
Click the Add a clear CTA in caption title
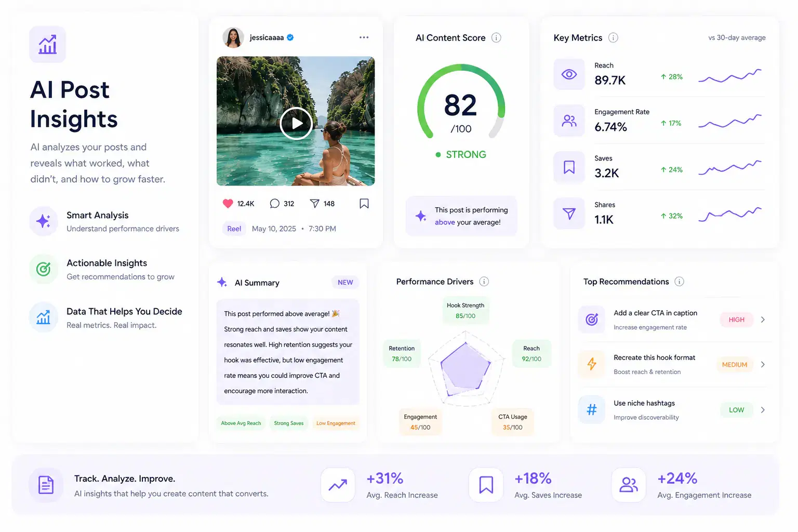click(655, 313)
